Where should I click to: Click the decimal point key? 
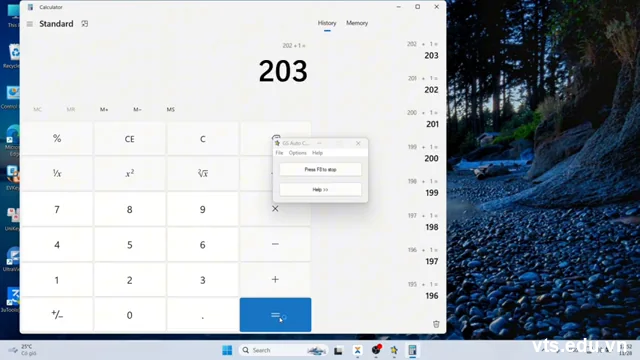202,315
